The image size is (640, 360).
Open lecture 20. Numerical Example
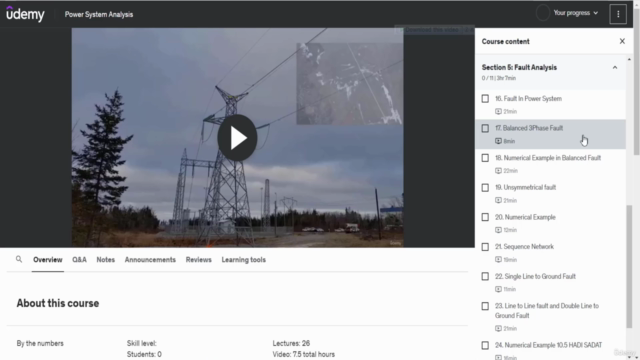(550, 223)
